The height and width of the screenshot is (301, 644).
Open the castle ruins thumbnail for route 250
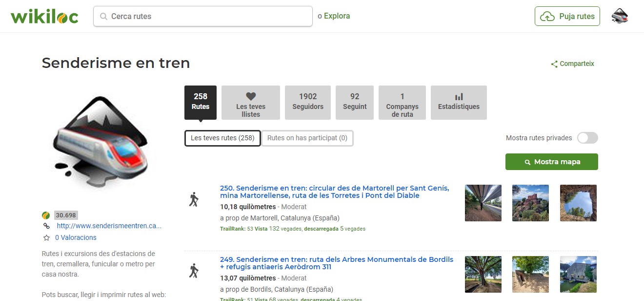click(530, 203)
